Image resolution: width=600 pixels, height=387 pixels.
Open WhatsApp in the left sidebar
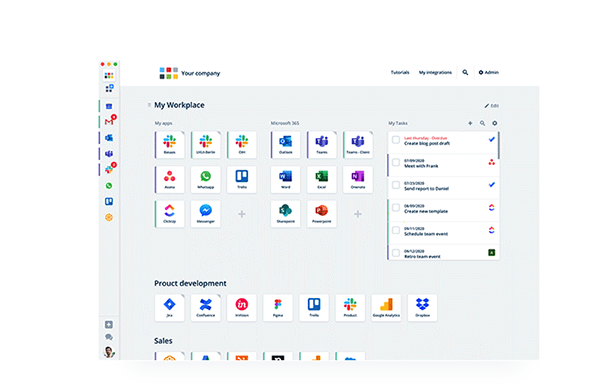tap(109, 186)
